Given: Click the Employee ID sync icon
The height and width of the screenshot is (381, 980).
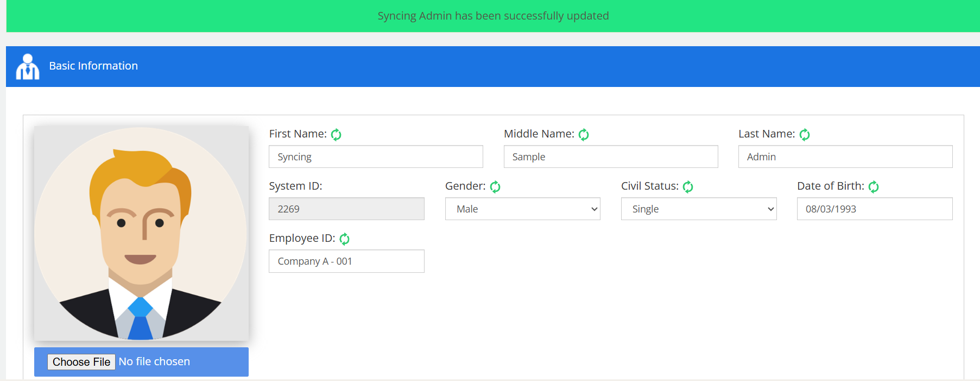Looking at the screenshot, I should (344, 239).
